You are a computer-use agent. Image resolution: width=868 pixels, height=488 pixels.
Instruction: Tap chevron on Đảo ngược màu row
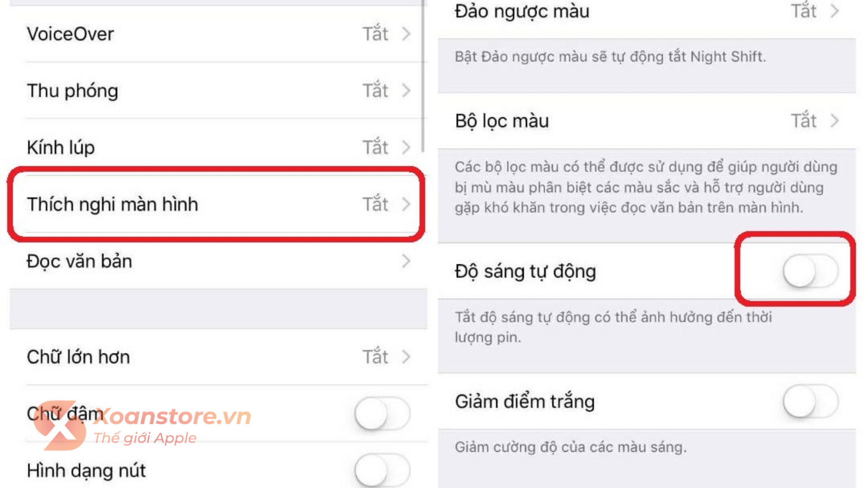pos(835,11)
